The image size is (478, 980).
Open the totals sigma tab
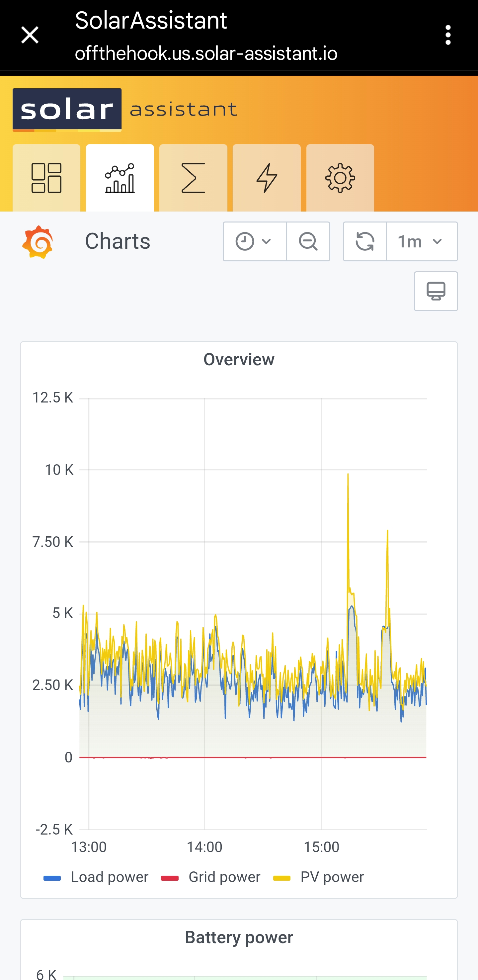[193, 178]
